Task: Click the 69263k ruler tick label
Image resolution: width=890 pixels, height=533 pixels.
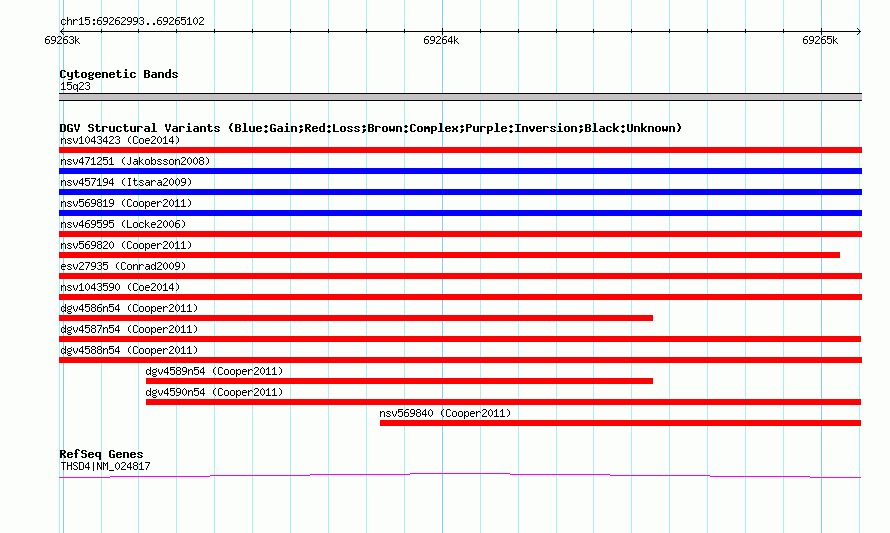Action: click(62, 40)
